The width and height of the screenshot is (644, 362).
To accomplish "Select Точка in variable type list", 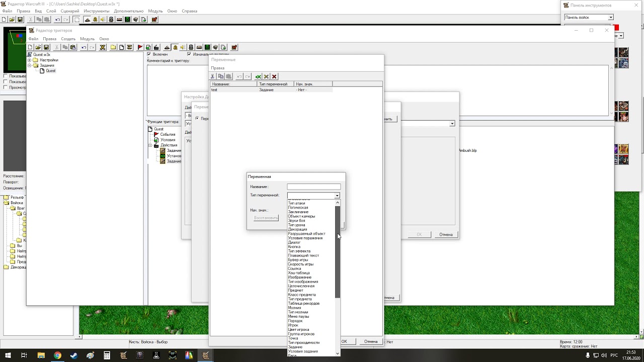I will click(x=293, y=338).
